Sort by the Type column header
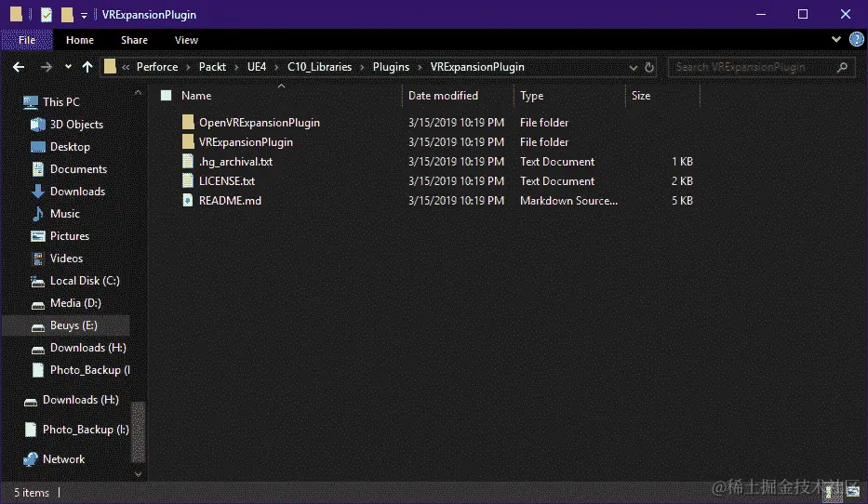Viewport: 868px width, 504px height. 531,96
